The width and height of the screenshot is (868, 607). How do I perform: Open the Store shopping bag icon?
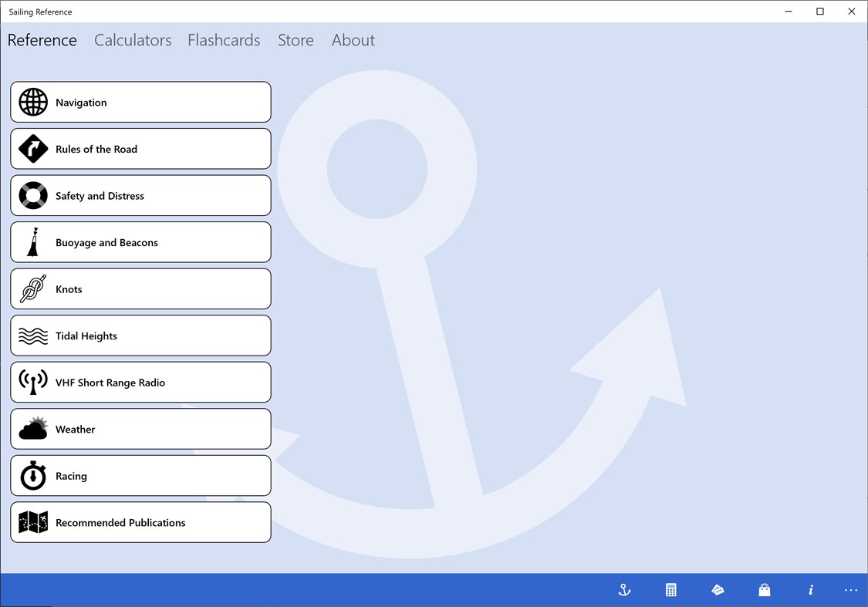[x=764, y=589]
